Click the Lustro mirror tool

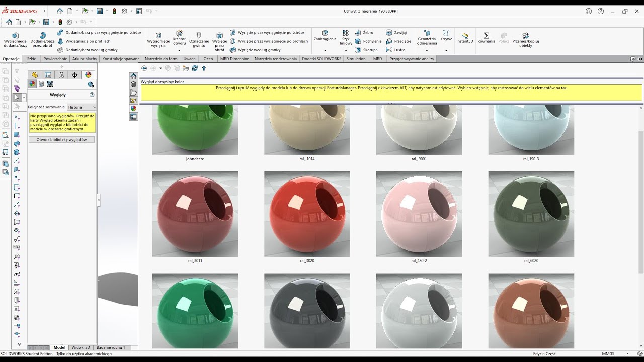(395, 50)
